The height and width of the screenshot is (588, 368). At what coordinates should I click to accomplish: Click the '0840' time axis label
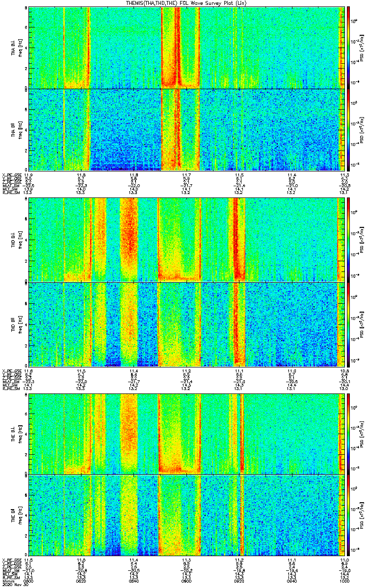point(134,581)
